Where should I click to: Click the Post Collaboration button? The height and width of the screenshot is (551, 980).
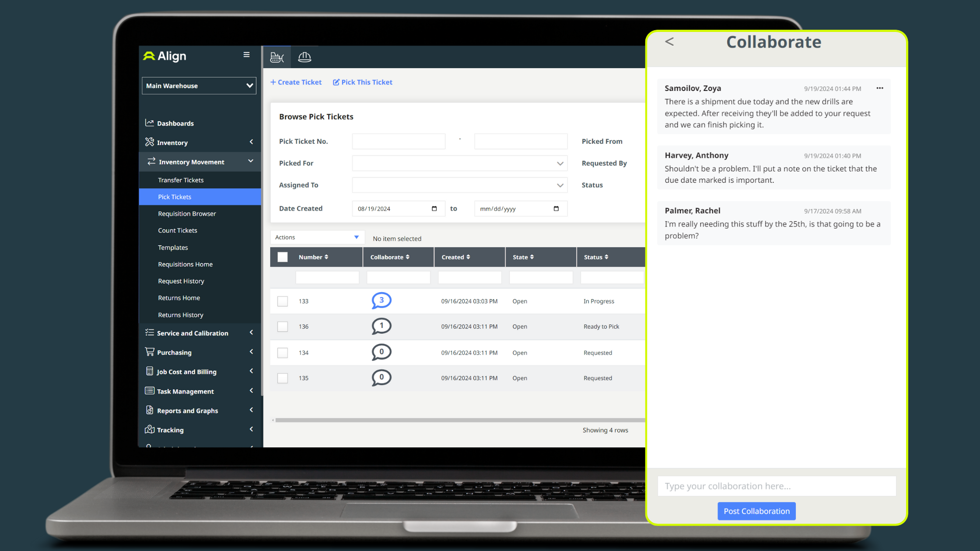(x=756, y=511)
